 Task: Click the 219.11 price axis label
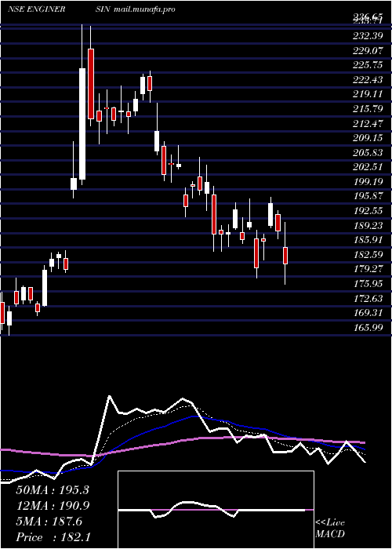[x=366, y=94]
